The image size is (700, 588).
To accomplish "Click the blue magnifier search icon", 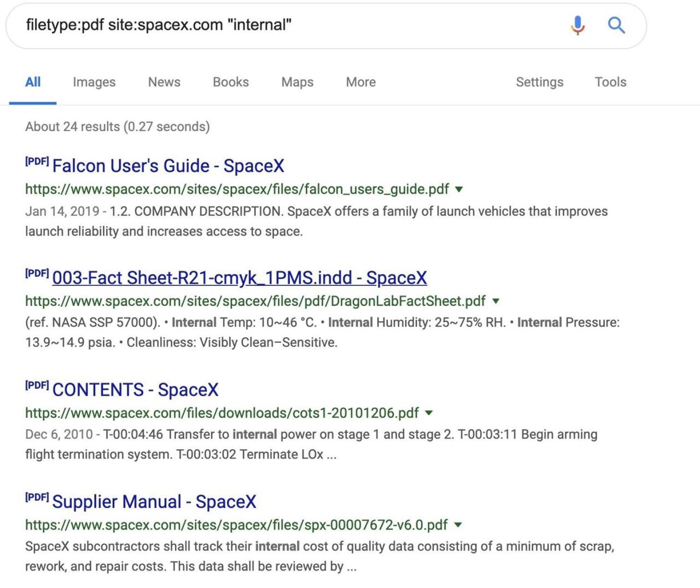I will (616, 25).
